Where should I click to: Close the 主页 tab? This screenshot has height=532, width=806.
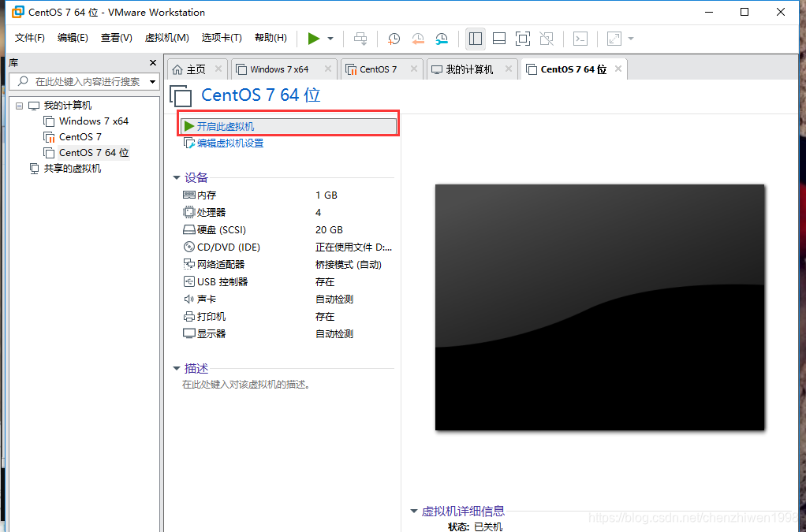pos(218,69)
